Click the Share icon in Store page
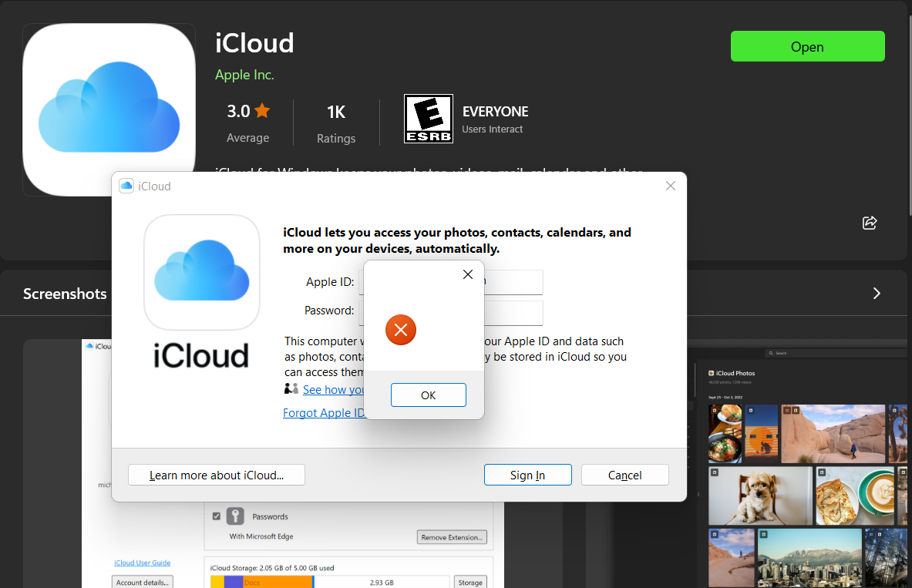912x588 pixels. pos(870,223)
